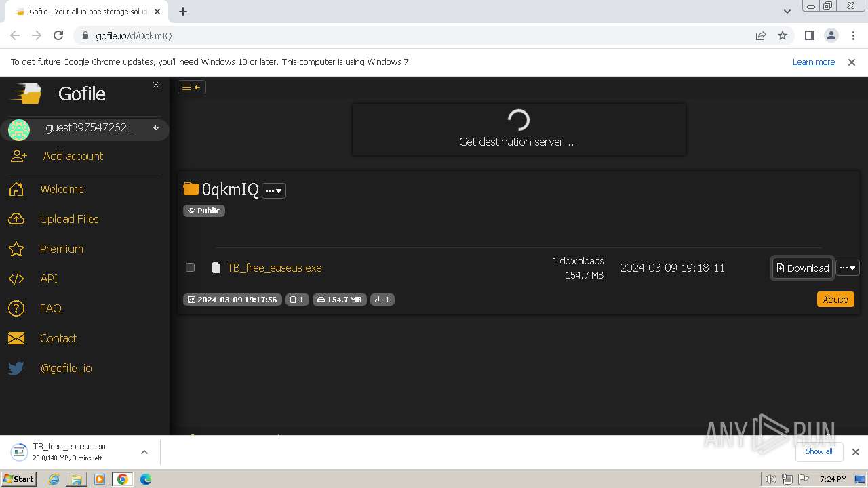The image size is (868, 488).
Task: Click the 7:24 PM system clock
Action: [833, 479]
